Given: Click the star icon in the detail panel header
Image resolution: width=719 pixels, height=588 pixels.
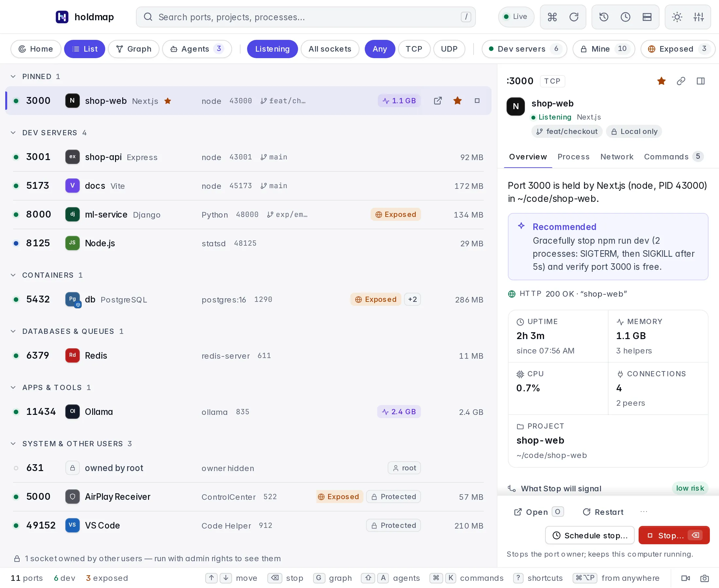Looking at the screenshot, I should (661, 81).
